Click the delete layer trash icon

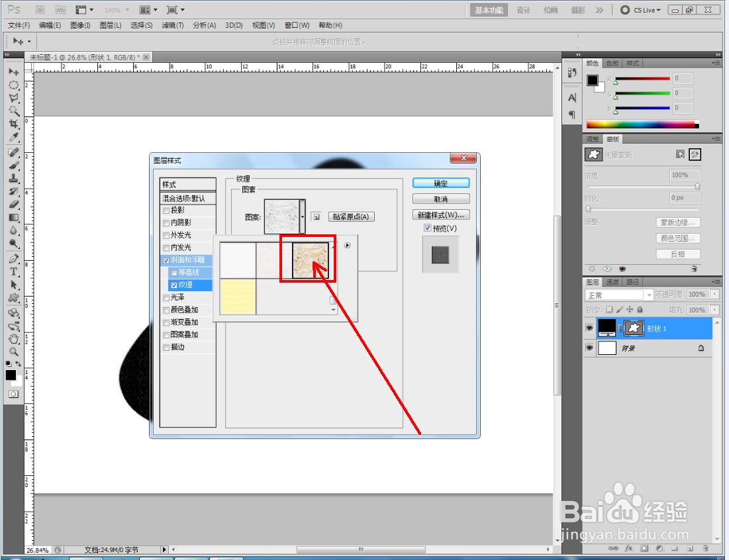click(x=705, y=548)
